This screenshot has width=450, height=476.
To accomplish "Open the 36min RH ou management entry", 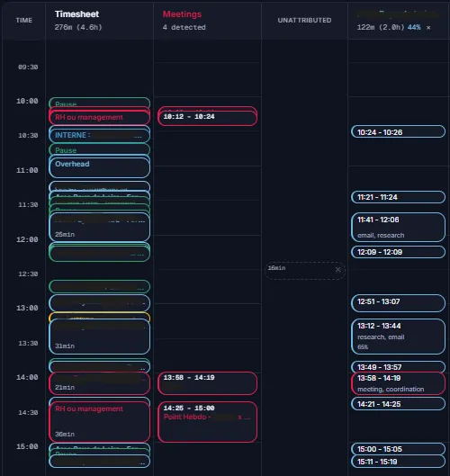I will 99,422.
